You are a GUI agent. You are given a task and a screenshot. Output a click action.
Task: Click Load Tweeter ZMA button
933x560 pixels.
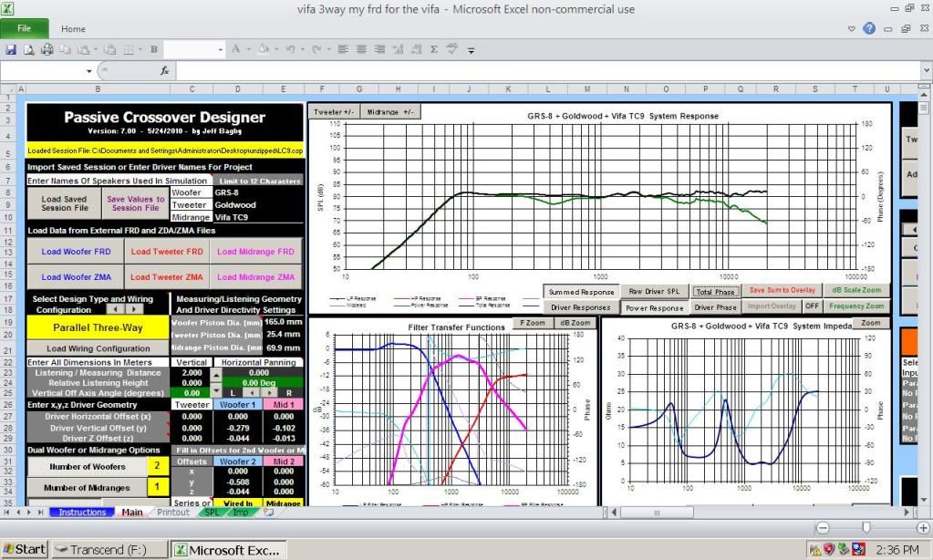coord(167,276)
